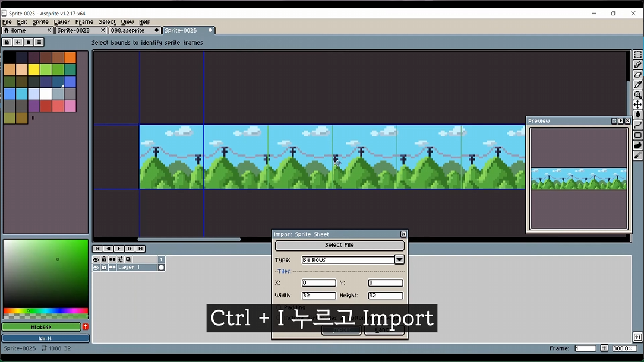Viewport: 644px width, 362px height.
Task: Open the Layer menu
Action: tap(62, 22)
